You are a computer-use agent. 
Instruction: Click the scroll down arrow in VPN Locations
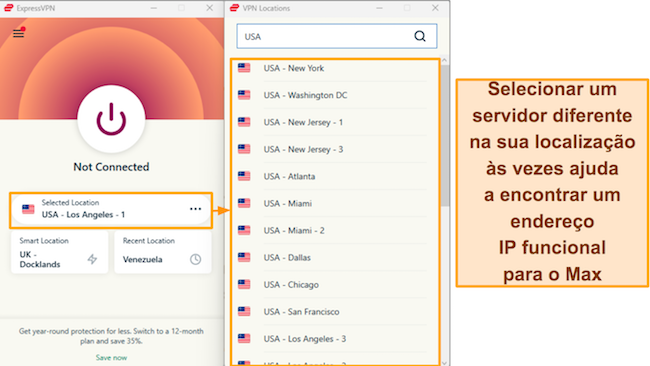coord(444,363)
